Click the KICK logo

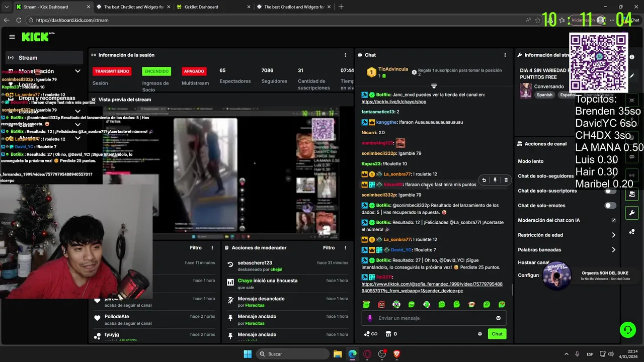[38, 37]
